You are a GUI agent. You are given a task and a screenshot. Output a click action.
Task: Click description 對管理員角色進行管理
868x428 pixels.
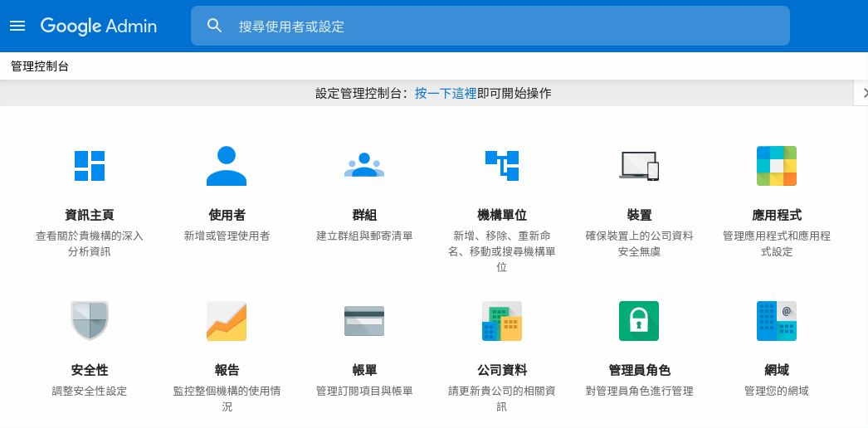[639, 392]
